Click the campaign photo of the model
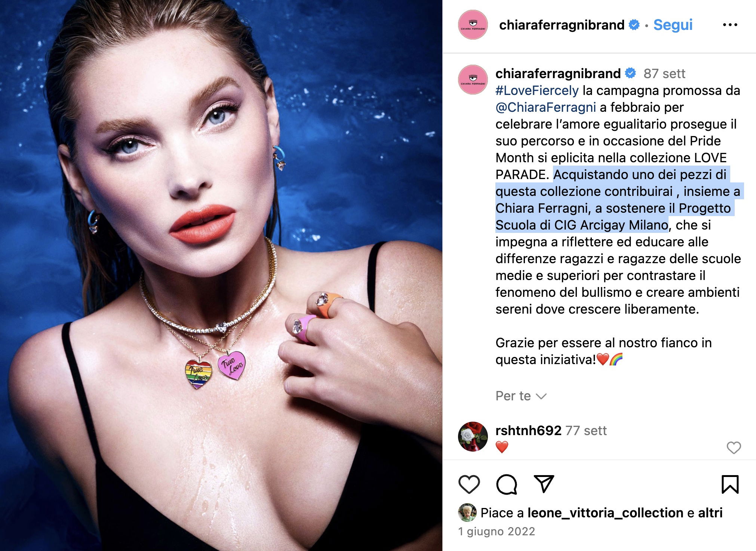Image resolution: width=756 pixels, height=551 pixels. point(221,275)
